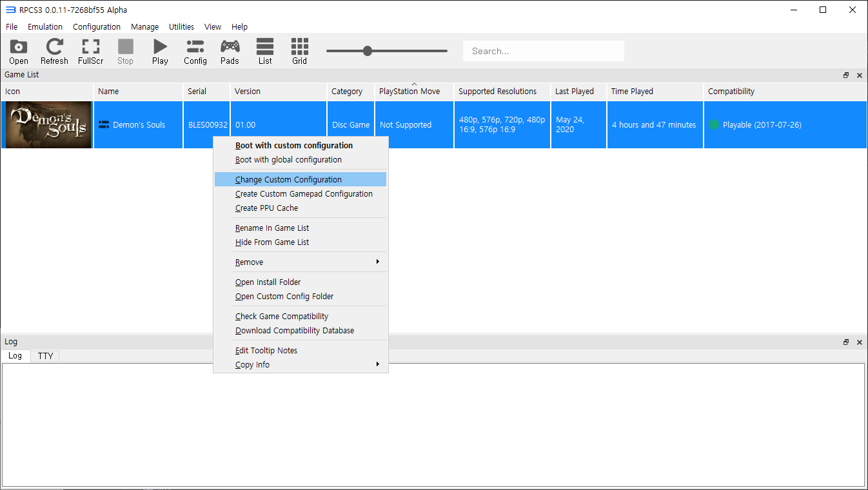This screenshot has width=868, height=490.
Task: Sort by Time Played column header
Action: pyautogui.click(x=655, y=92)
